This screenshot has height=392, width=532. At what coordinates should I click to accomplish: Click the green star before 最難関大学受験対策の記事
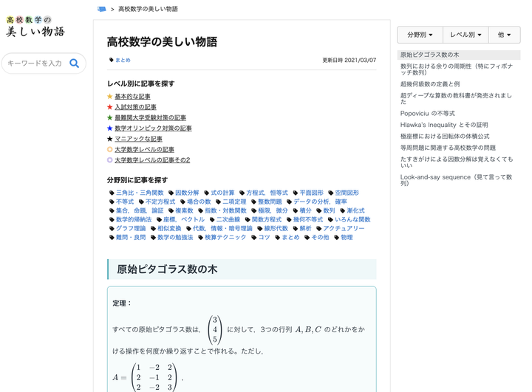(109, 117)
